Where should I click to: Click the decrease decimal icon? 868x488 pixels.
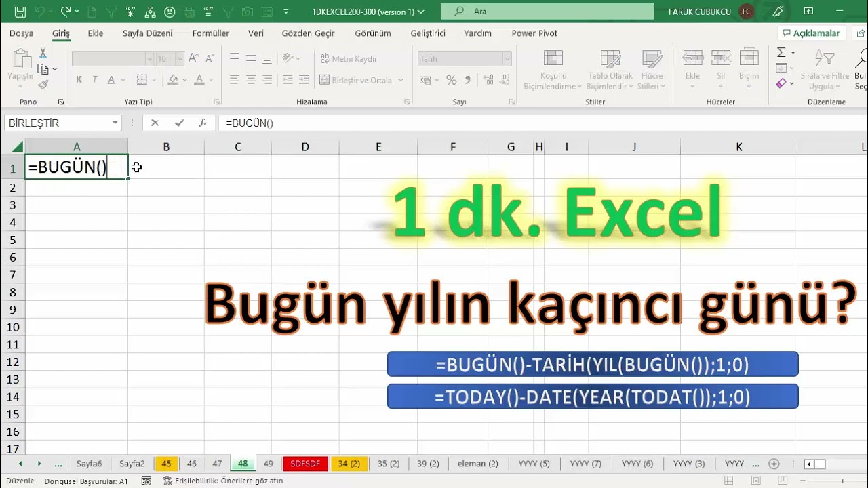(503, 80)
